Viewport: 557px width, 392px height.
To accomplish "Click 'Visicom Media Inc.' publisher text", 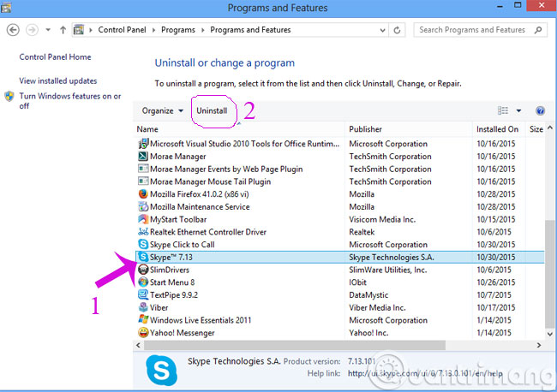I will 382,219.
